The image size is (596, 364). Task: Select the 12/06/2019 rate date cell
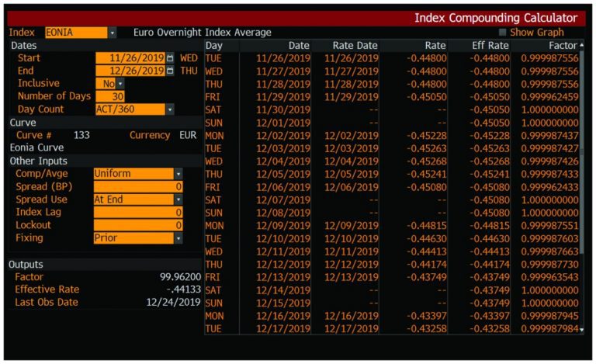coord(352,187)
